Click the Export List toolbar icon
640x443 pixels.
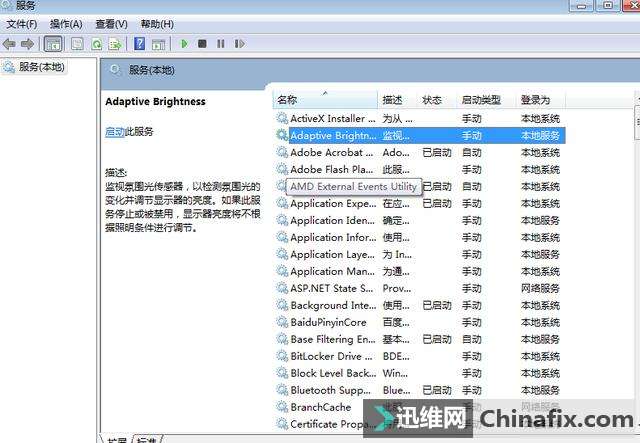(x=115, y=44)
